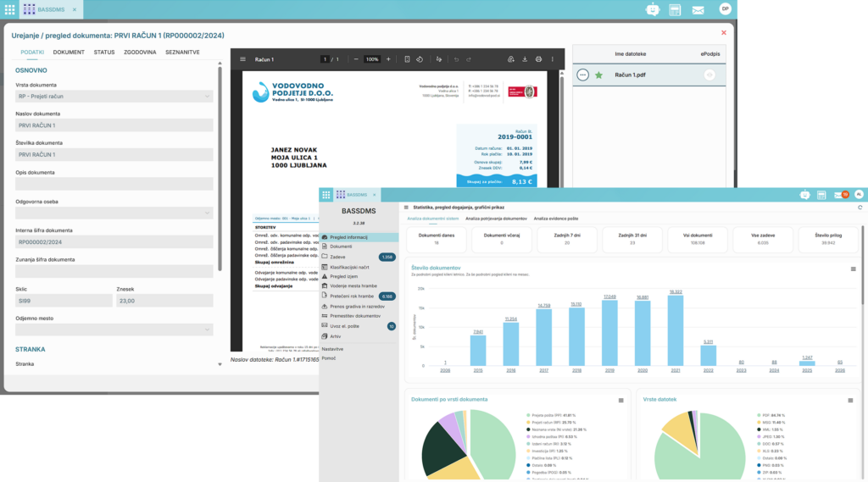Open Zadeve in the sidebar
Viewport: 868px width, 482px height.
[x=336, y=257]
